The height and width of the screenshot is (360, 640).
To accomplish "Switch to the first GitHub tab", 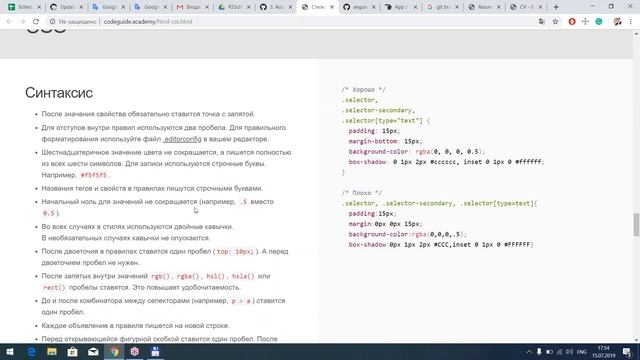I will pos(275,7).
